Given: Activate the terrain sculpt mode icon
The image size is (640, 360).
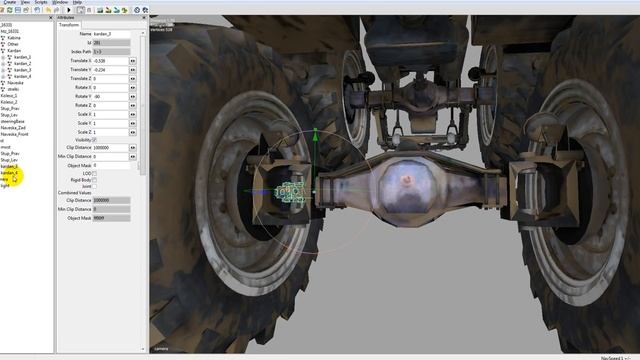Looking at the screenshot, I should pos(100,10).
